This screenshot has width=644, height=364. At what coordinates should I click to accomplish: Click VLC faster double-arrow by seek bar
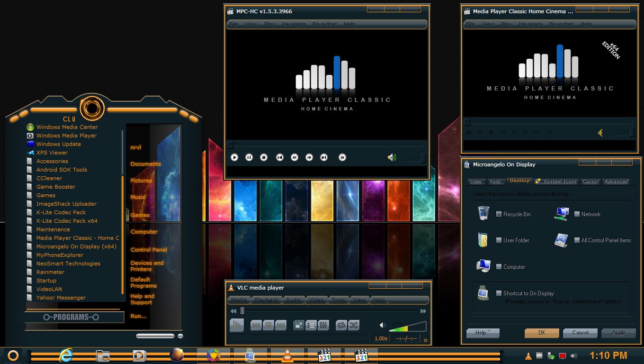pos(423,311)
